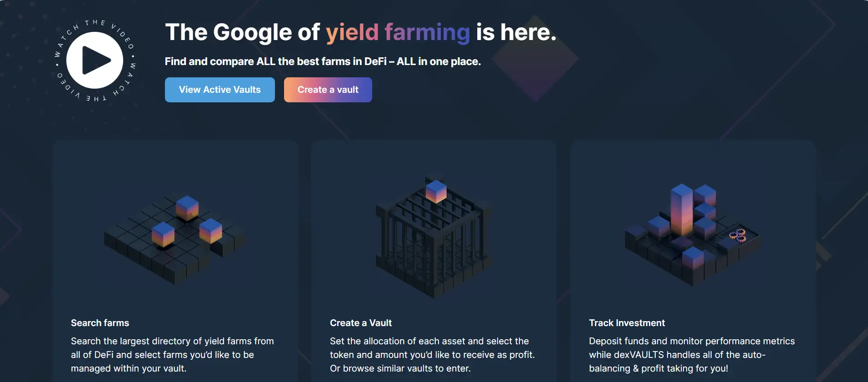868x382 pixels.
Task: Click the topmost cube in Search farms illustration
Action: coord(187,207)
